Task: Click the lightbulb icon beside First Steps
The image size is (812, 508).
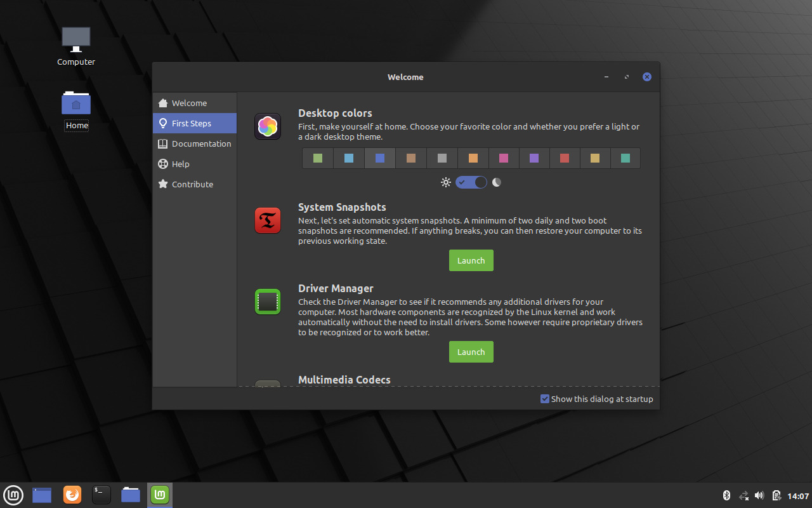Action: point(164,123)
